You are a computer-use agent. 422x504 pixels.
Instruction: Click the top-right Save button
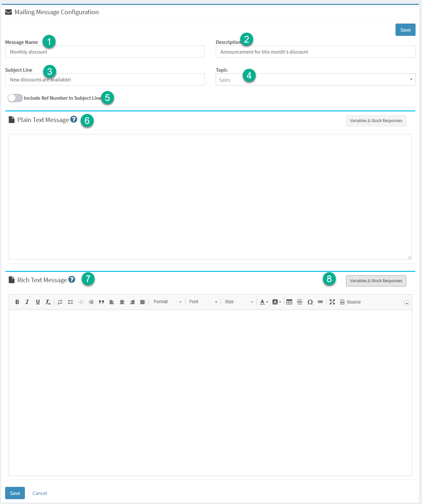tap(406, 30)
